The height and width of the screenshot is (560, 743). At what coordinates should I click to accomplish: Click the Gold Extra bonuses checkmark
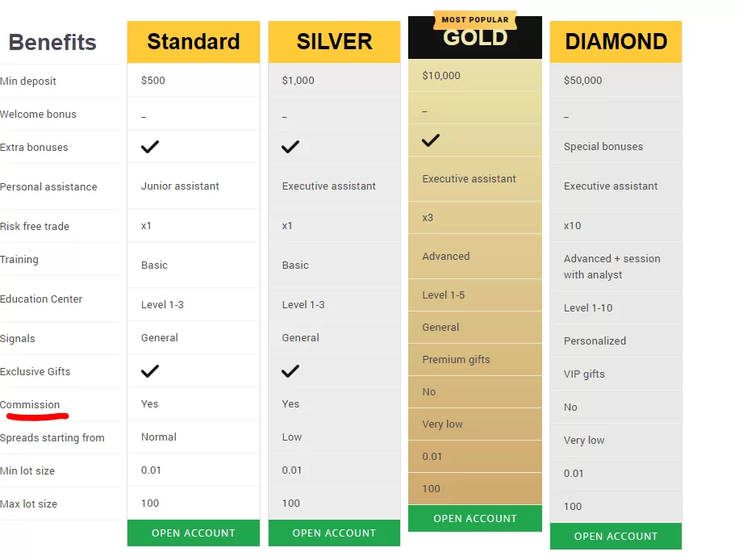click(431, 140)
